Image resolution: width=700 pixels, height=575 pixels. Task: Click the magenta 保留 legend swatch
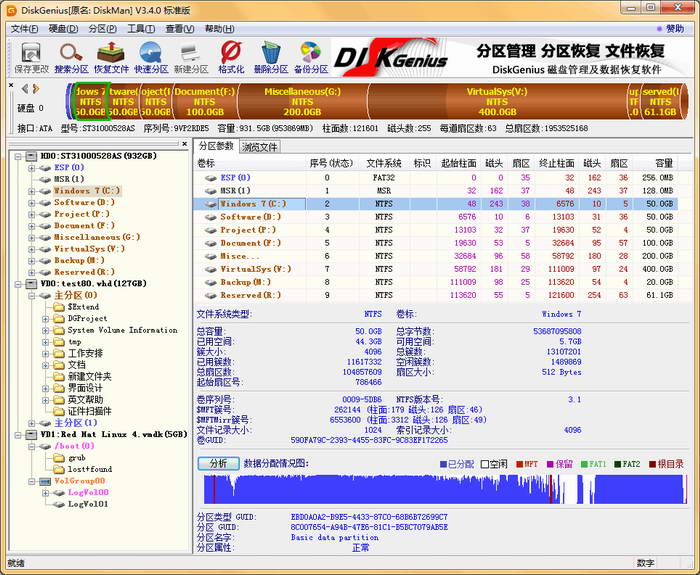(550, 464)
